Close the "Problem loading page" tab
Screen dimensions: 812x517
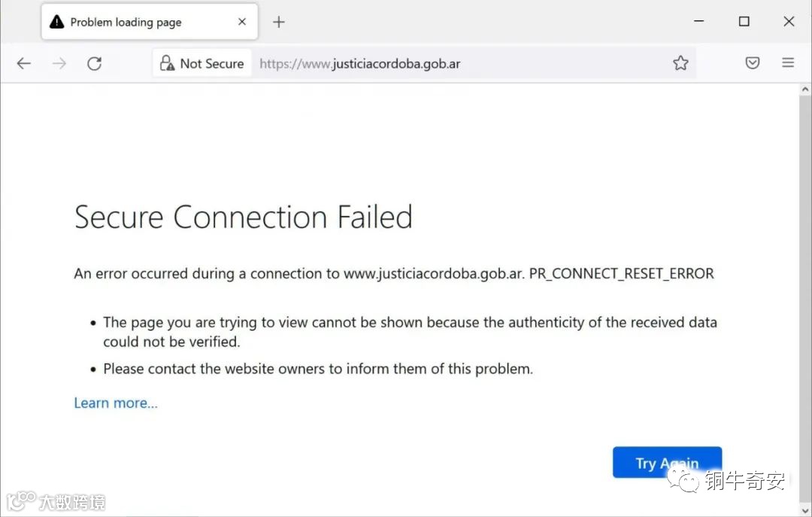242,22
